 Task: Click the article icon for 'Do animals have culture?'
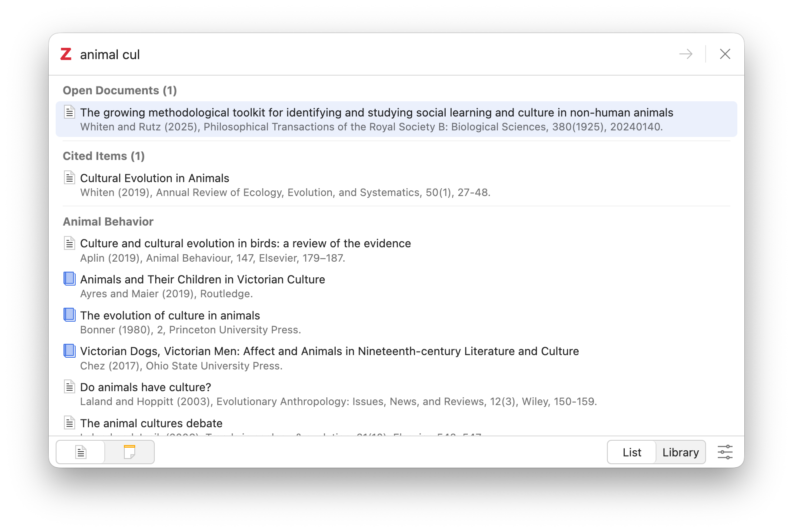pyautogui.click(x=70, y=386)
